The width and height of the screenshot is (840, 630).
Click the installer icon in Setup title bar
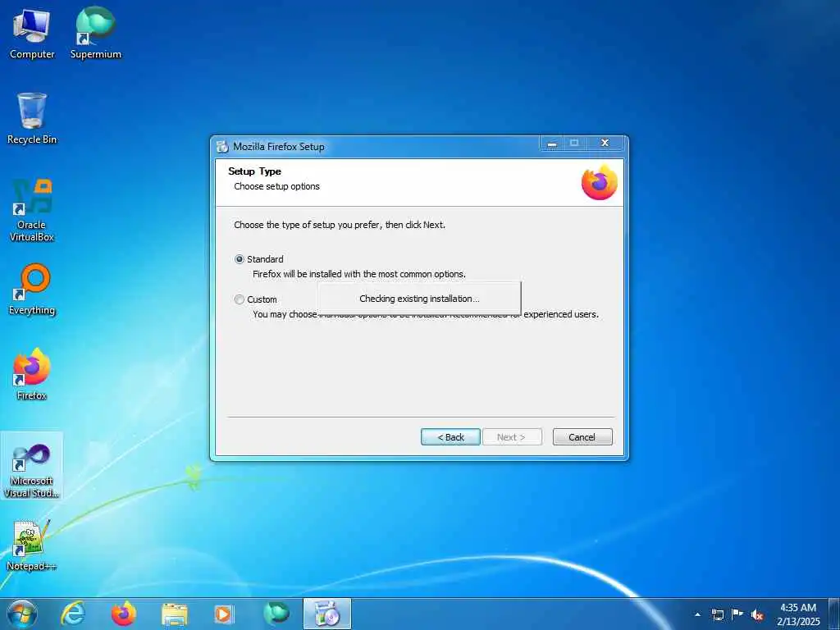pyautogui.click(x=222, y=146)
